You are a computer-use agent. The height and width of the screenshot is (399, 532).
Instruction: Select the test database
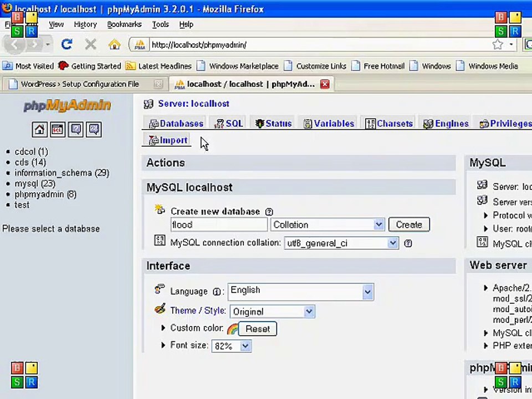22,205
